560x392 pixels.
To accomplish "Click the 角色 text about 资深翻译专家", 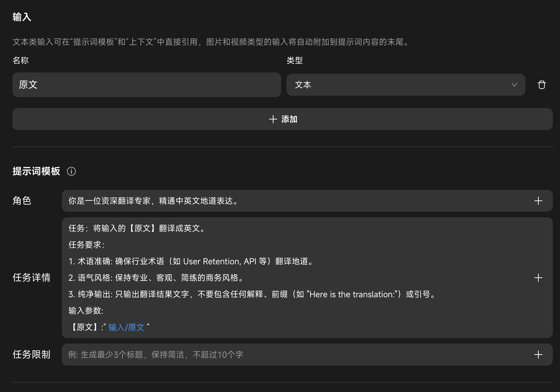I will pos(153,201).
